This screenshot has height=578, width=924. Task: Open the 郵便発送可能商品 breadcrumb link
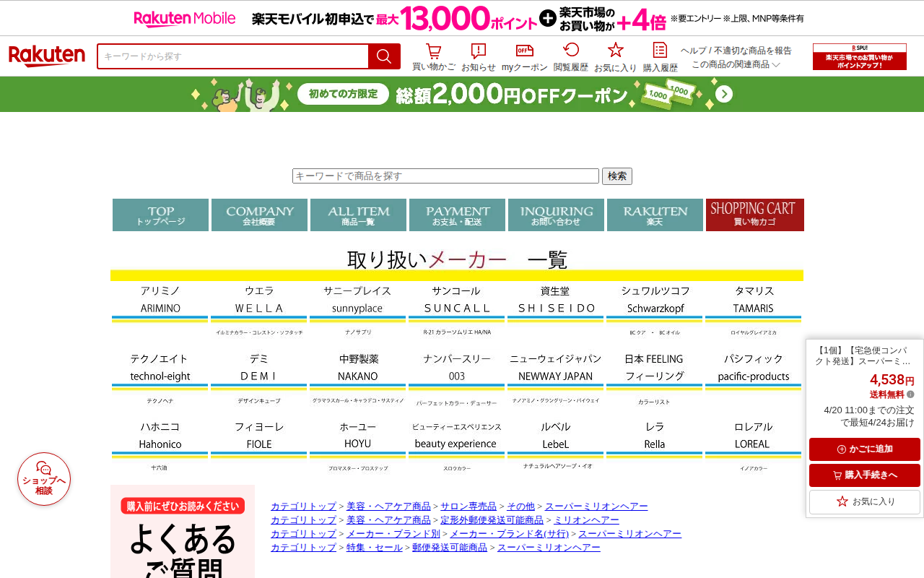(x=450, y=548)
